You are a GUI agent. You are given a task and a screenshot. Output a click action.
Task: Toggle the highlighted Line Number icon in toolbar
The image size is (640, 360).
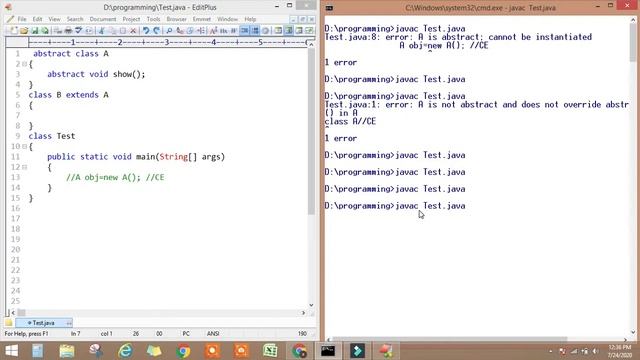255,31
